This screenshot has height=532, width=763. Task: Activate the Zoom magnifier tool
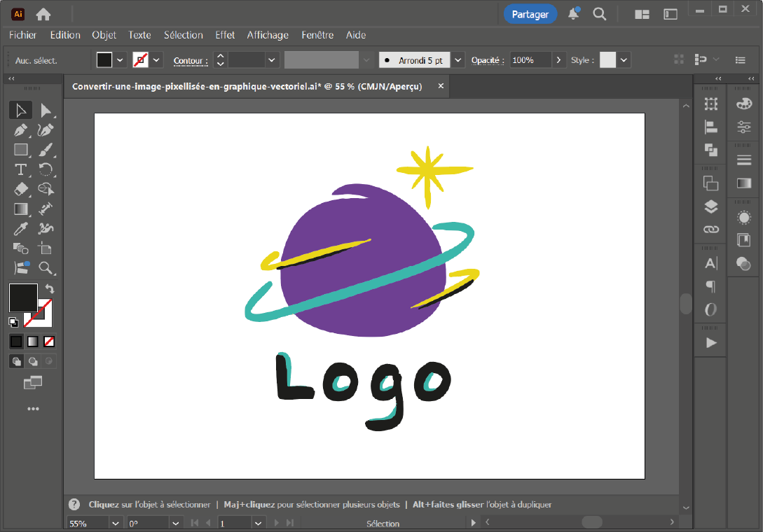click(x=46, y=267)
